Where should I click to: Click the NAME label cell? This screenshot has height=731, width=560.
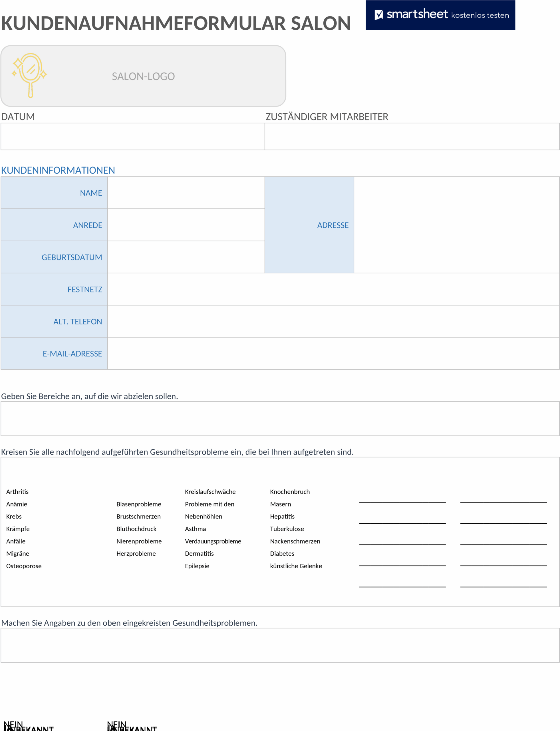(54, 193)
